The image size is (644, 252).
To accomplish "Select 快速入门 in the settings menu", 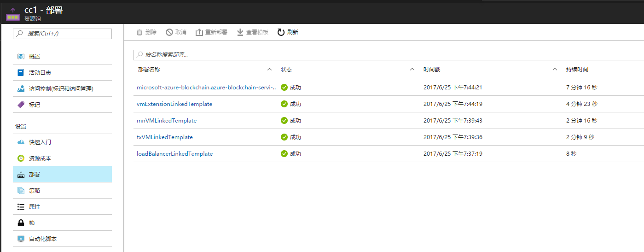I will (40, 142).
